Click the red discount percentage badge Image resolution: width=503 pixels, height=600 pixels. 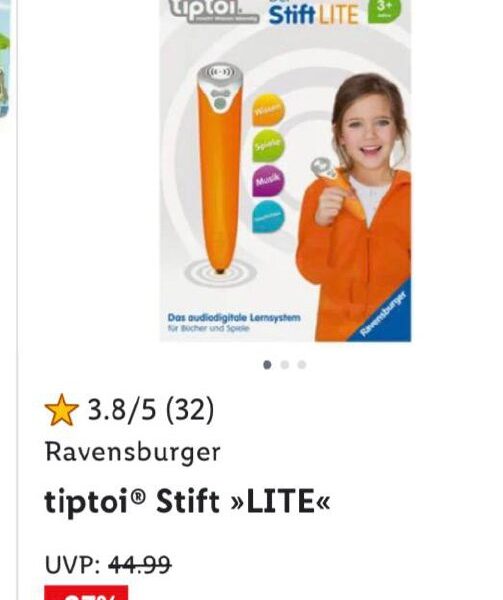point(86,593)
